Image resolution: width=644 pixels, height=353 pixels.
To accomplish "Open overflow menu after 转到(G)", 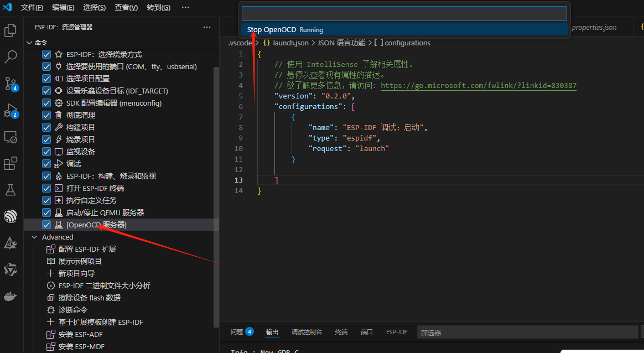I will tap(186, 7).
